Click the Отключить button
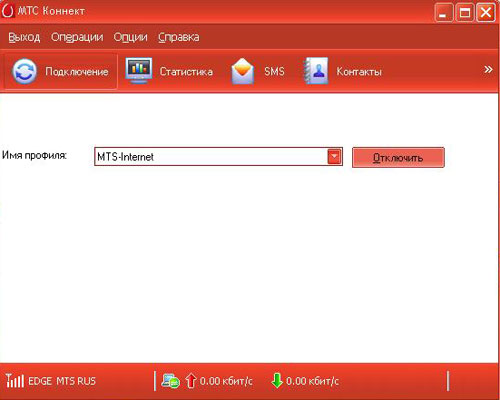Image resolution: width=500 pixels, height=400 pixels. point(398,157)
